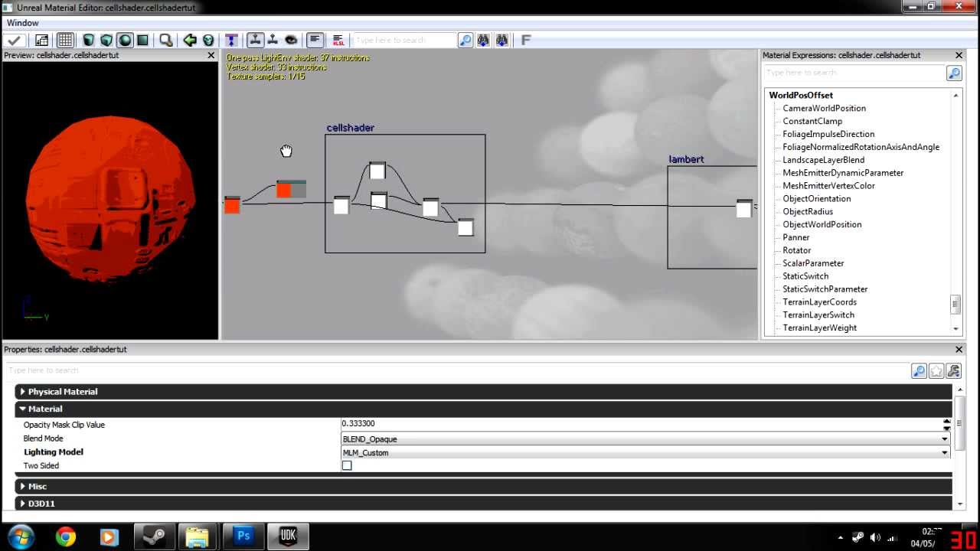Click Properties panel search icon
This screenshot has width=980, height=551.
pos(919,371)
